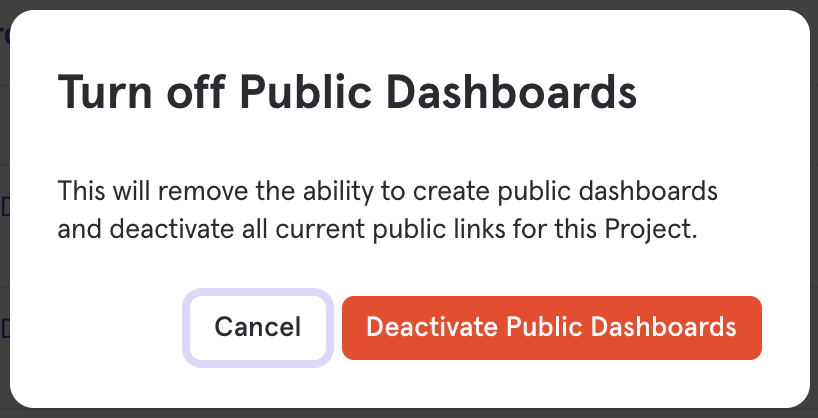Confirm with Deactivate Public Dashboards button

point(551,326)
